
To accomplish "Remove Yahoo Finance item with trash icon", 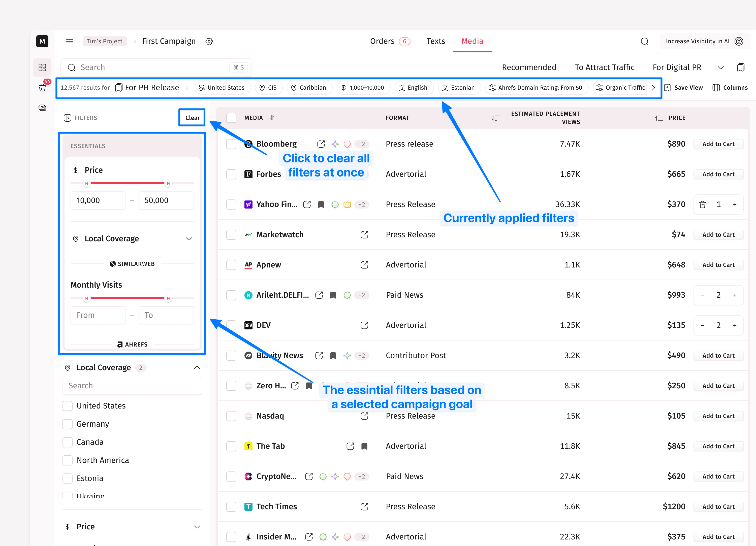I will pos(702,204).
